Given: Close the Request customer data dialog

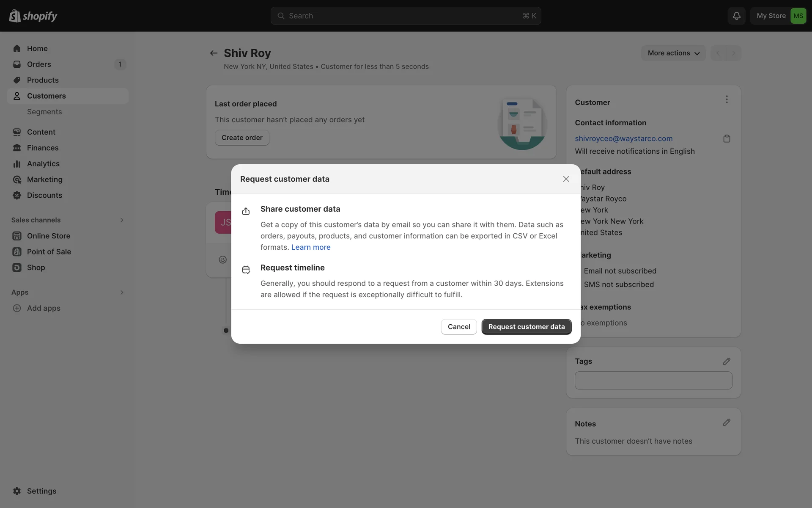Looking at the screenshot, I should (x=566, y=179).
